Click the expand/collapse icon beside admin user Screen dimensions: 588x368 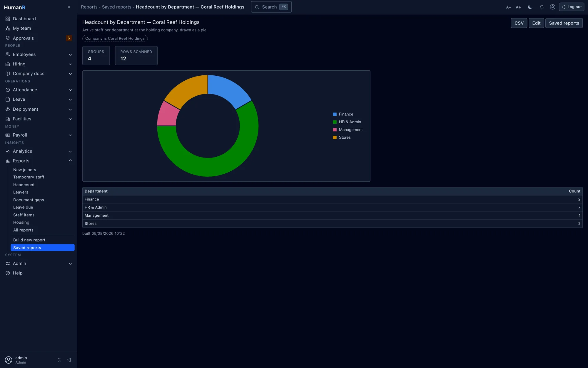tap(59, 360)
